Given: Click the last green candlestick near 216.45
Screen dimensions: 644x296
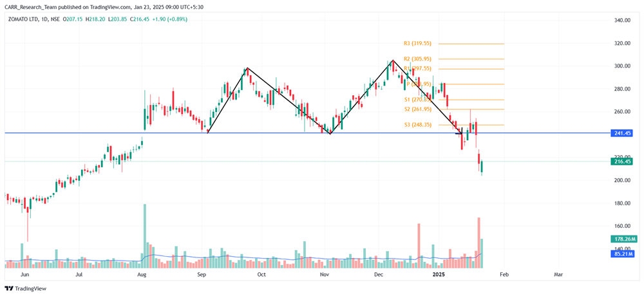Looking at the screenshot, I should [x=482, y=166].
